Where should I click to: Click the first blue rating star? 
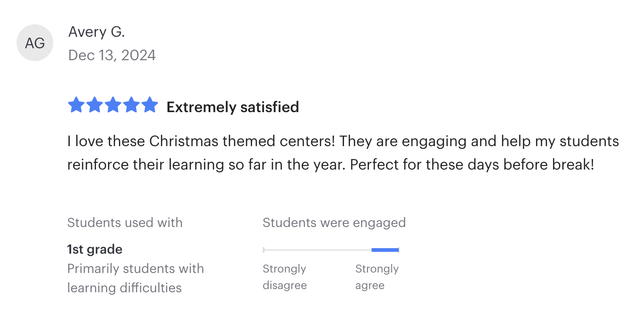(76, 105)
